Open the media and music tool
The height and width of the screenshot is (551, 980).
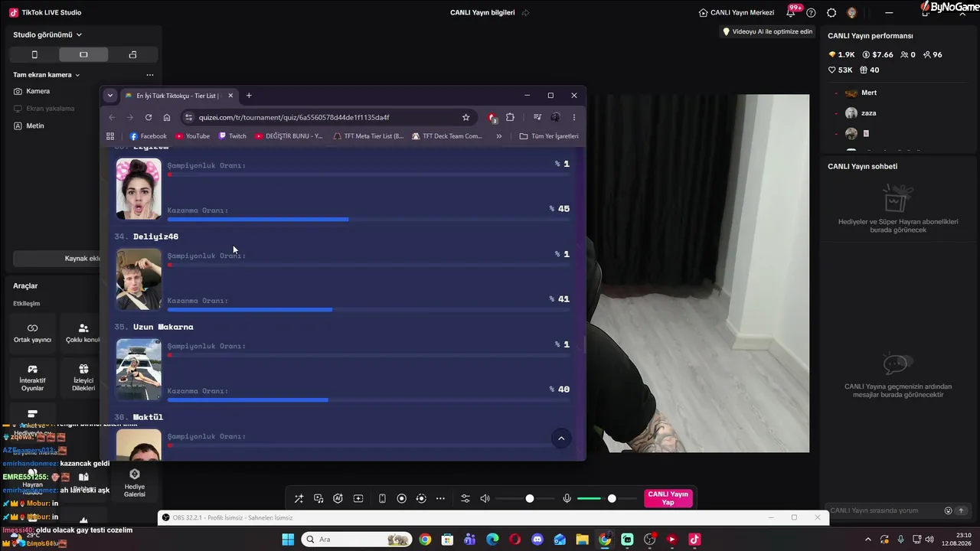(318, 499)
